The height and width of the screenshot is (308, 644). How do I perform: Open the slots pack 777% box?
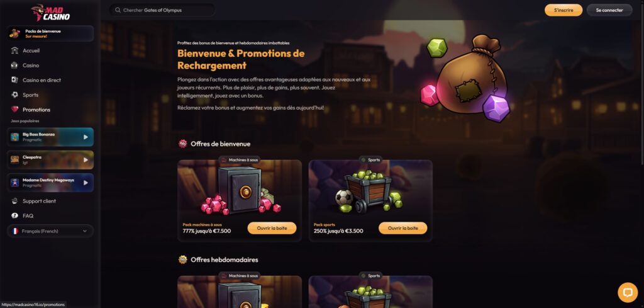pyautogui.click(x=272, y=228)
